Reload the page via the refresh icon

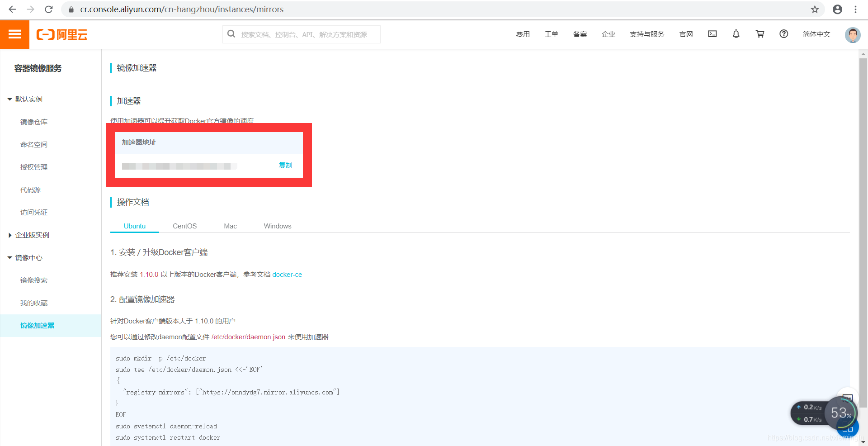(x=49, y=9)
